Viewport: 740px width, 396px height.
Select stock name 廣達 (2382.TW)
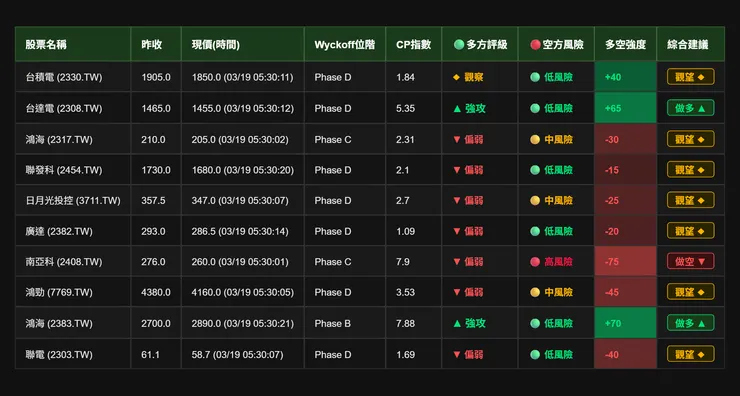(x=59, y=231)
